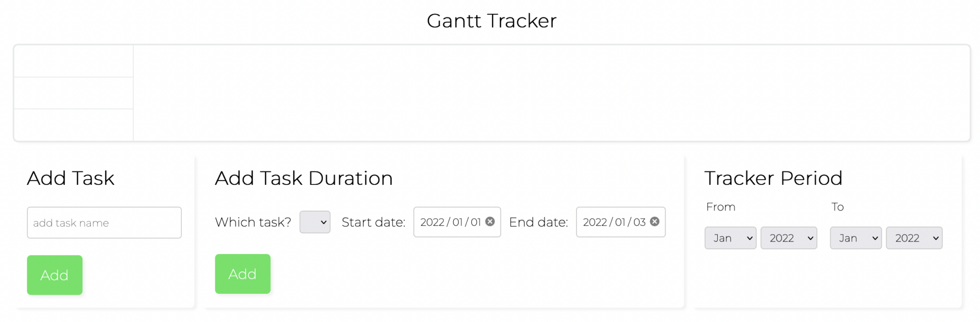
Task: Click the empty Gantt chart timeline area
Action: coord(551,93)
